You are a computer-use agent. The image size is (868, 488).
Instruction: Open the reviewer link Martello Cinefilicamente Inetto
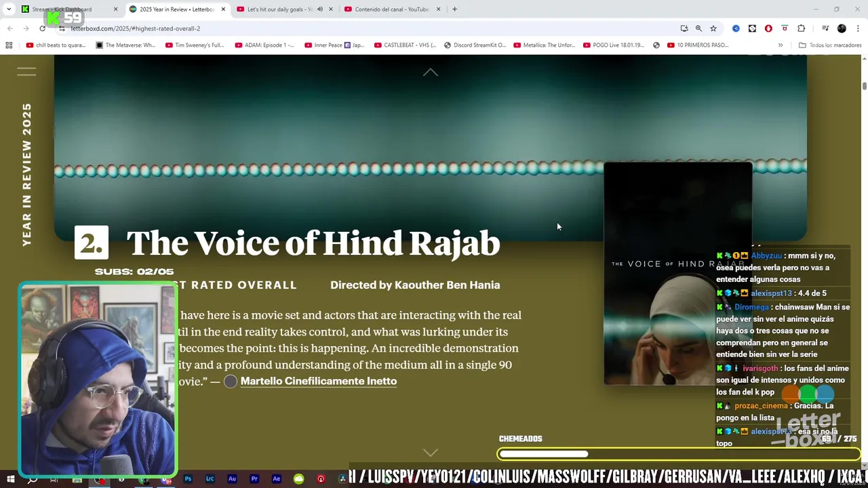point(318,381)
